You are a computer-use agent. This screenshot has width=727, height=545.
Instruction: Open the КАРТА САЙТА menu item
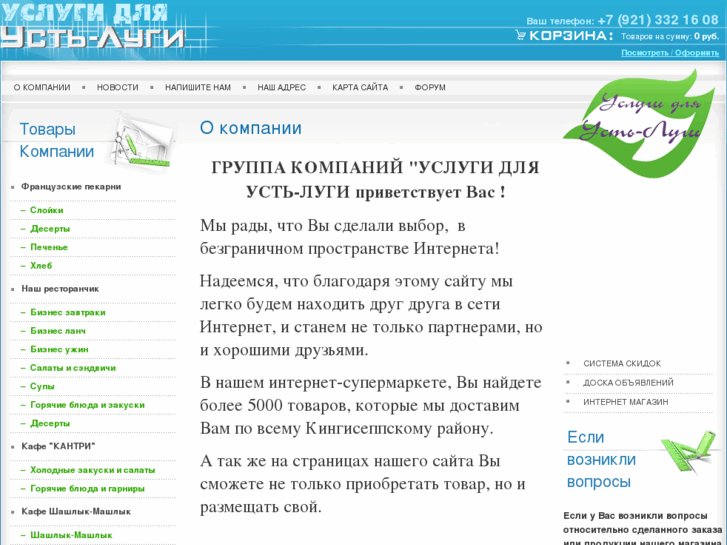pos(360,87)
